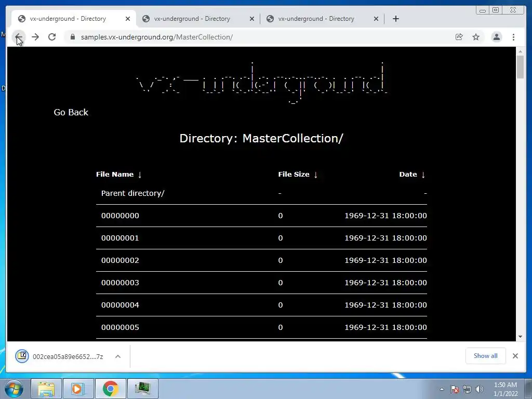Open folder 00000002
The width and height of the screenshot is (532, 399).
coord(120,260)
